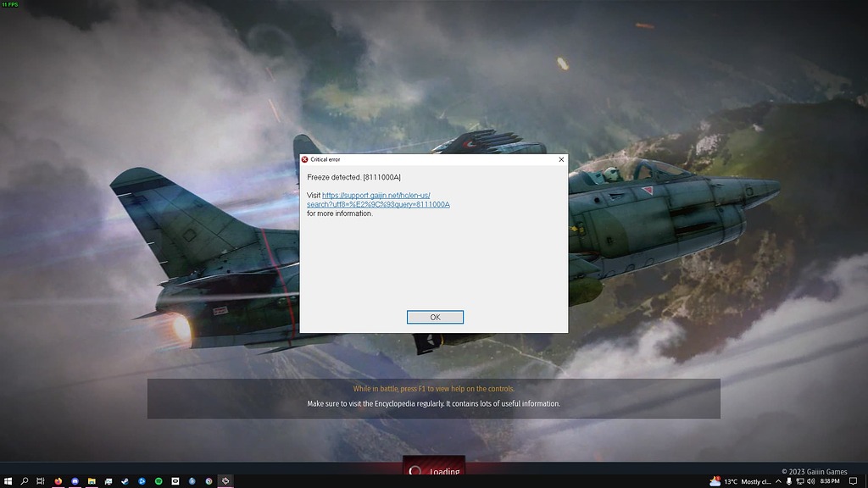Open the blue icon between Steam and Spotify
Screen dimensions: 868x488
[x=142, y=481]
